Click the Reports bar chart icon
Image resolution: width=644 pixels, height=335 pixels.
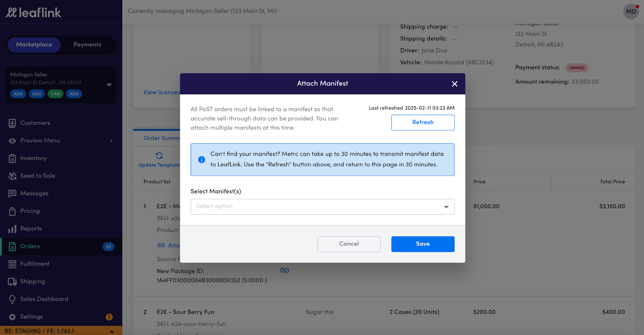click(12, 229)
